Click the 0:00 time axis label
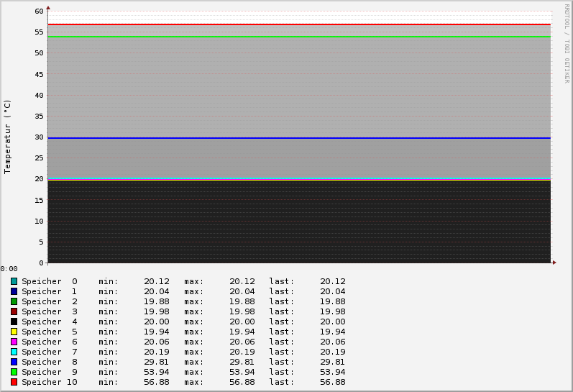Viewport: 573px width, 392px height. pos(9,269)
